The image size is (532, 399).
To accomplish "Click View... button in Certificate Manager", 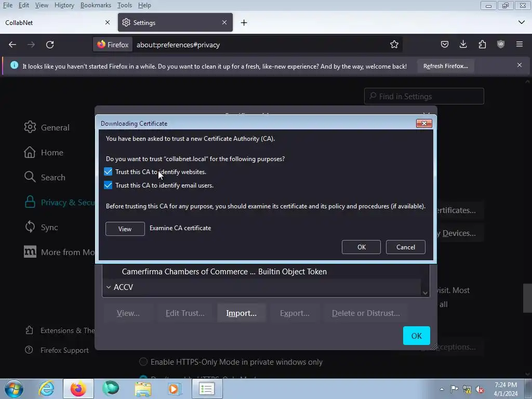I will (x=128, y=313).
